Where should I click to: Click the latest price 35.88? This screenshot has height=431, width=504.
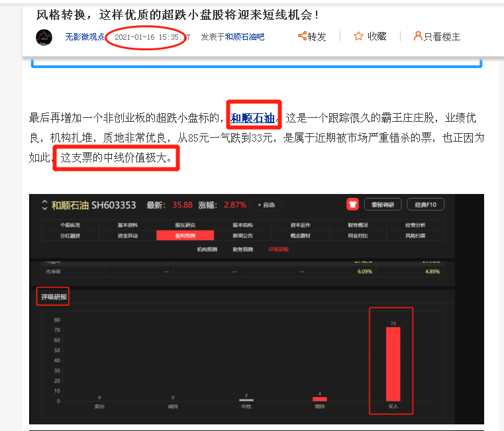[x=182, y=205]
